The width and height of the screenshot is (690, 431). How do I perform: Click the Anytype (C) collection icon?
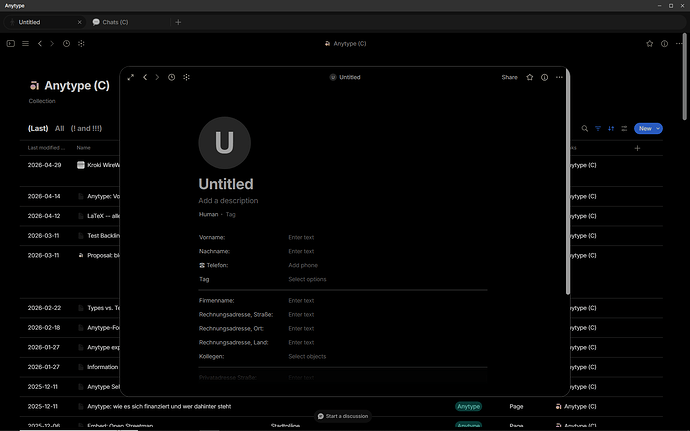(34, 85)
